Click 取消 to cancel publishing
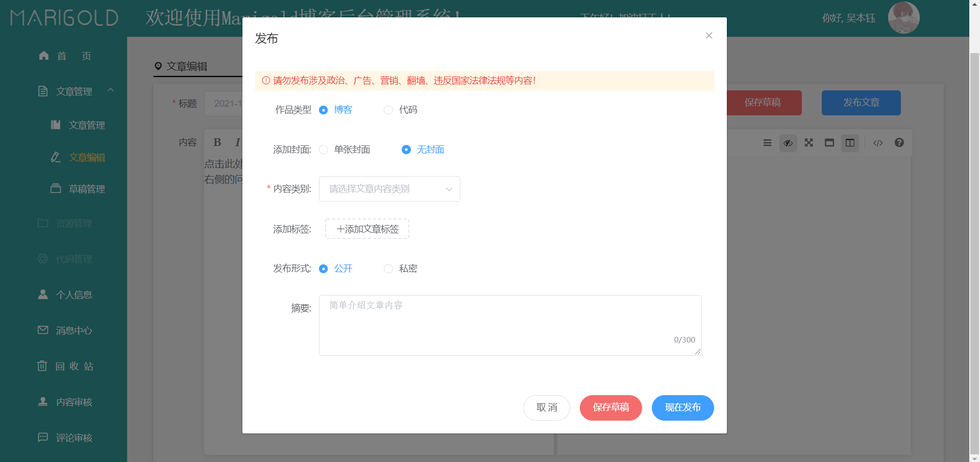980x462 pixels. 546,407
